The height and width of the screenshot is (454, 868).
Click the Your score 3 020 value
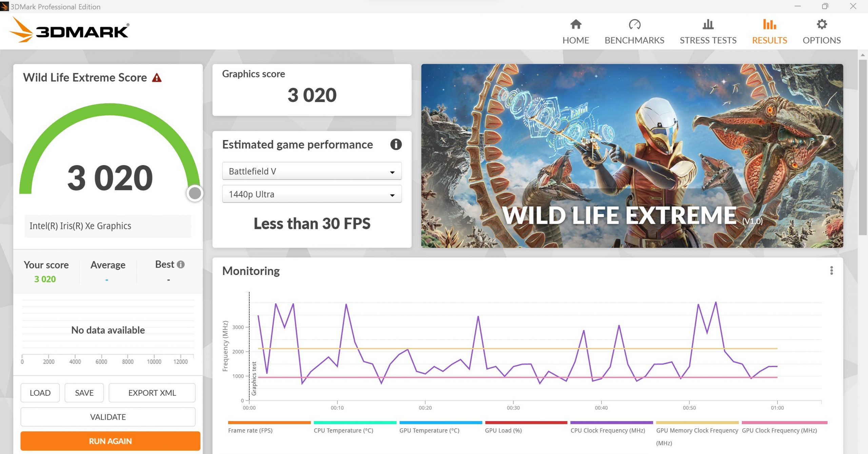45,279
